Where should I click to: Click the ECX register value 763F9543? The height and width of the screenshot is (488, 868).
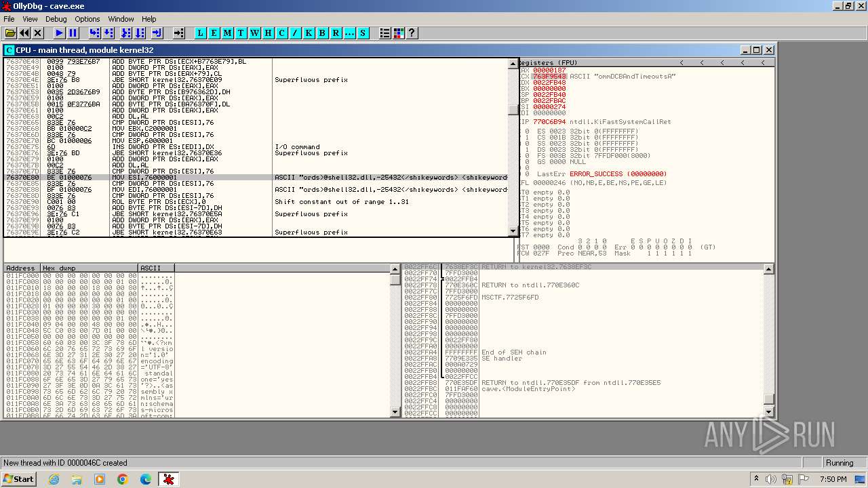[549, 77]
